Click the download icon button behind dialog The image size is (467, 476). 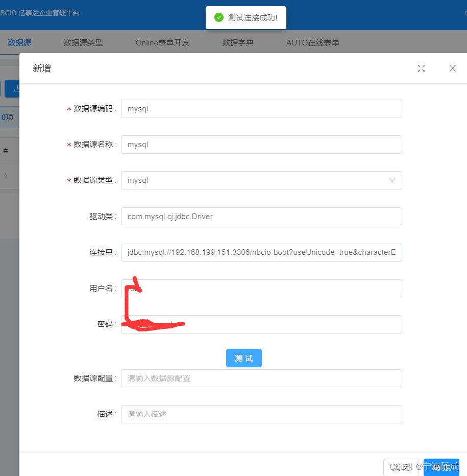(12, 89)
